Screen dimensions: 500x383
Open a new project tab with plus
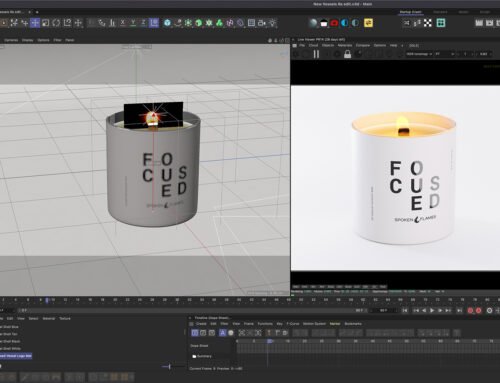point(37,12)
